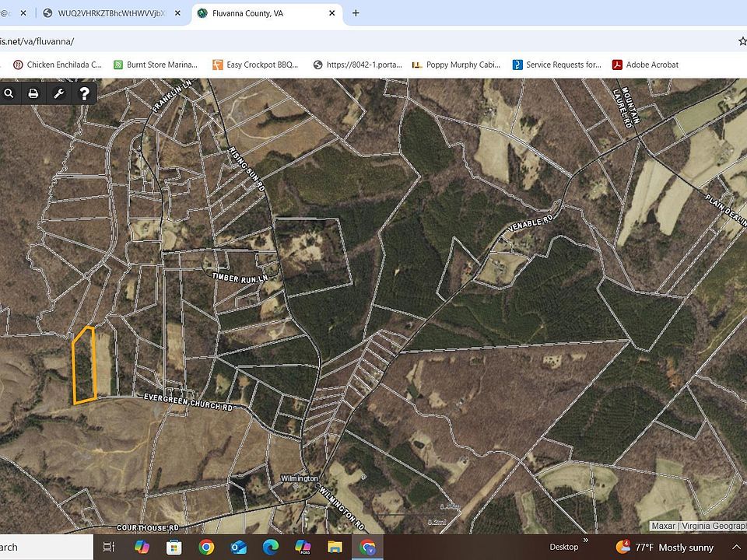Open Microsoft Store from the taskbar
Screen dimensions: 747x560
point(174,547)
